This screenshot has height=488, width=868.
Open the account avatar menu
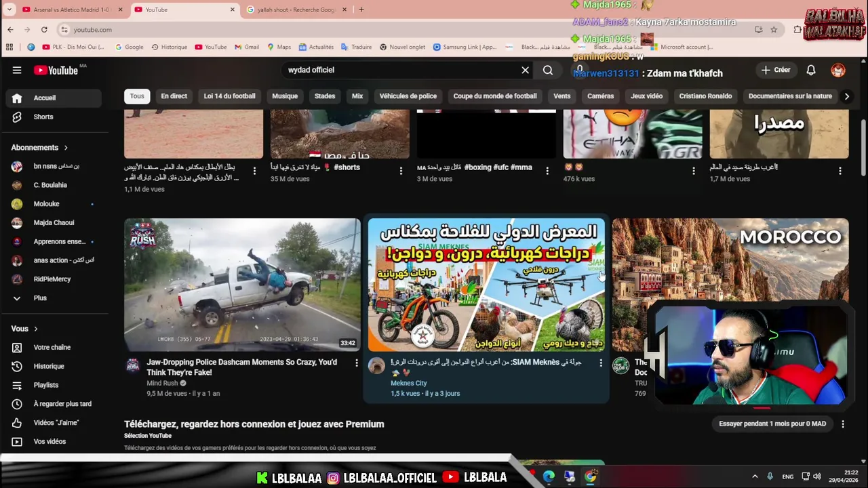[838, 70]
